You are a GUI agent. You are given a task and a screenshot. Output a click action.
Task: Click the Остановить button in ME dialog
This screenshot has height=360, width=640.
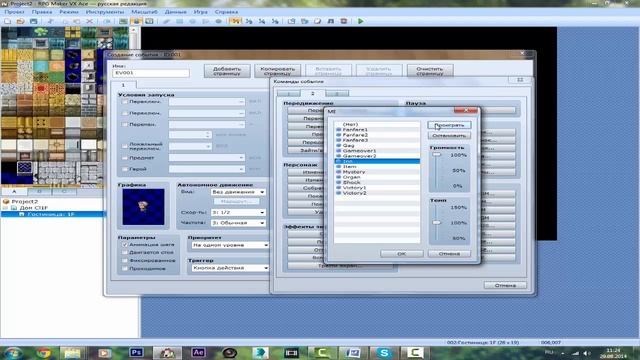(x=449, y=136)
